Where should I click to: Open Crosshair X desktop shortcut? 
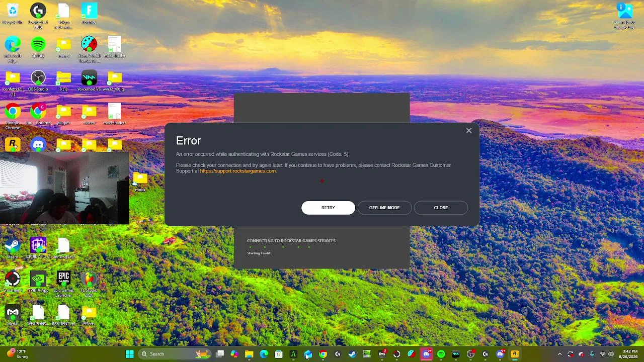[13, 282]
